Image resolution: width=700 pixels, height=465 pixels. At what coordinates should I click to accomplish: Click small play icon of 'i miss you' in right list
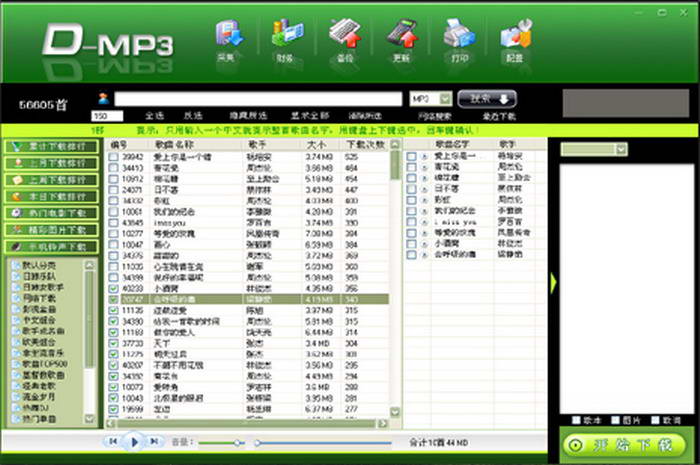[424, 222]
